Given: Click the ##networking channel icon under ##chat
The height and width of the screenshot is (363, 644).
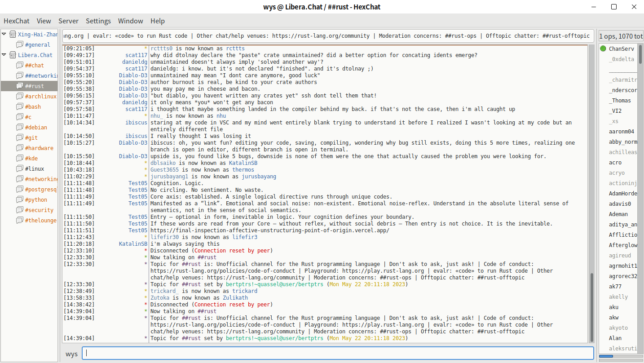Looking at the screenshot, I should point(20,75).
